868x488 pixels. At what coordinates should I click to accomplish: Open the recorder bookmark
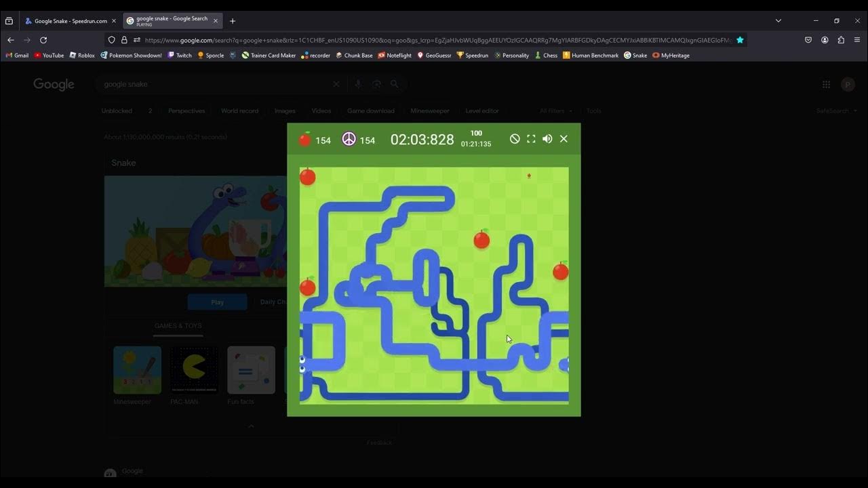(316, 56)
